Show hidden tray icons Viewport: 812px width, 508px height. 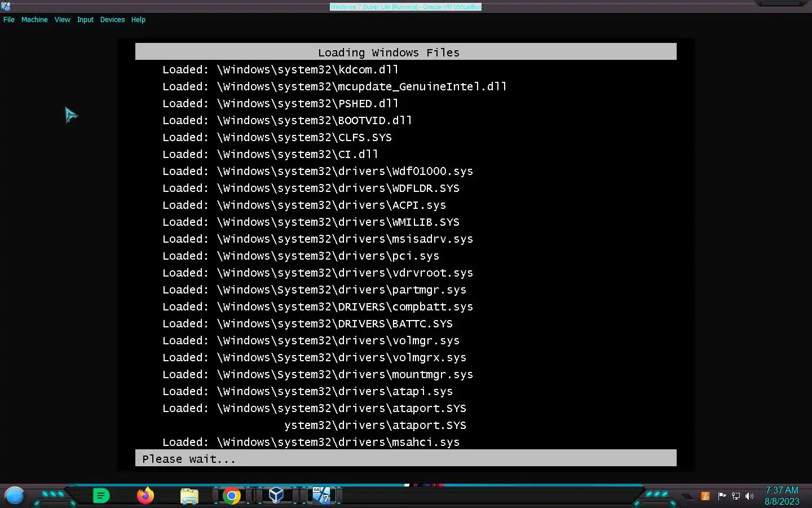(x=687, y=497)
